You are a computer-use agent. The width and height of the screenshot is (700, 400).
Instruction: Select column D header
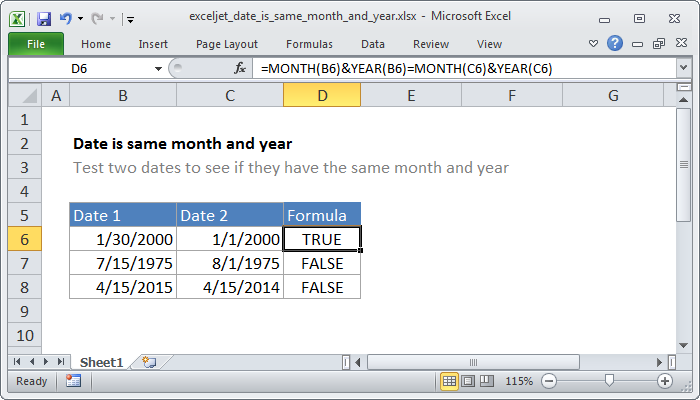point(322,95)
